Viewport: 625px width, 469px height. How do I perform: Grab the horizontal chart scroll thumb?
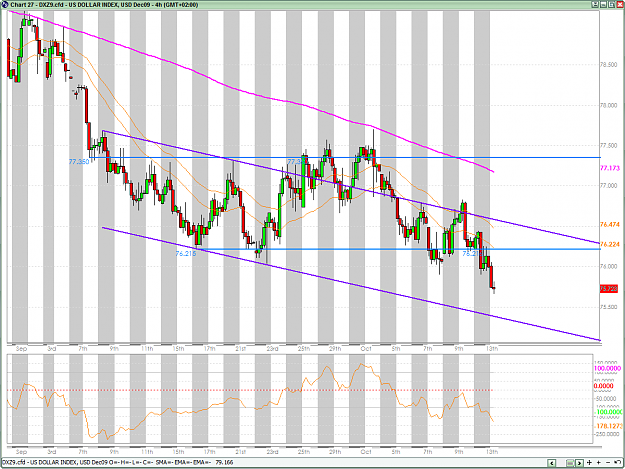[x=570, y=463]
